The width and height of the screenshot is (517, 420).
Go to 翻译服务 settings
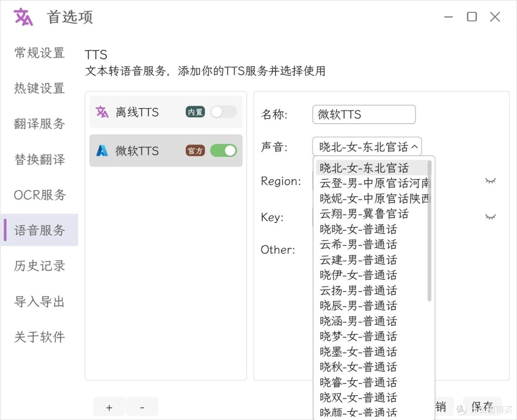coord(39,124)
